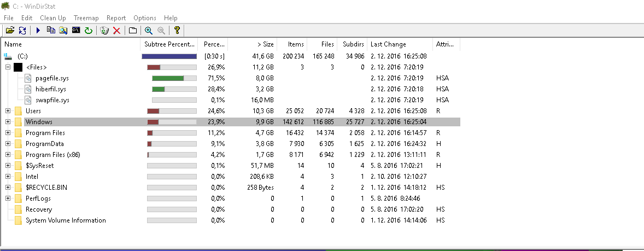Expand the Intel folder node
644x251 pixels.
tap(8, 177)
